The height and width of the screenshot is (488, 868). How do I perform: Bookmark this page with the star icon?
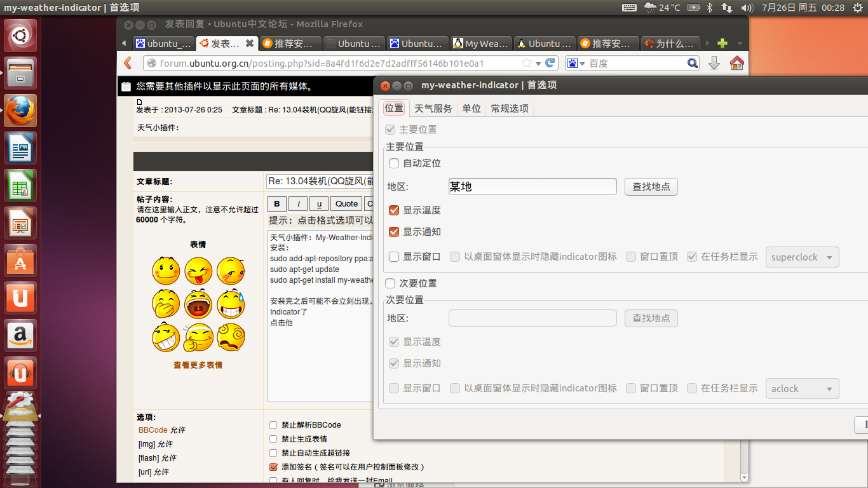point(527,63)
